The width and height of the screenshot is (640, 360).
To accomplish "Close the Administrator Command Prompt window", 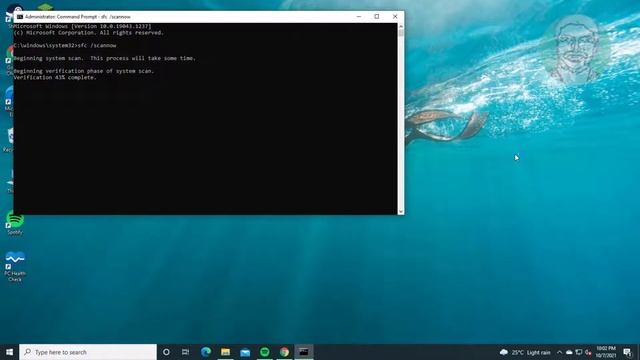I will coord(395,17).
